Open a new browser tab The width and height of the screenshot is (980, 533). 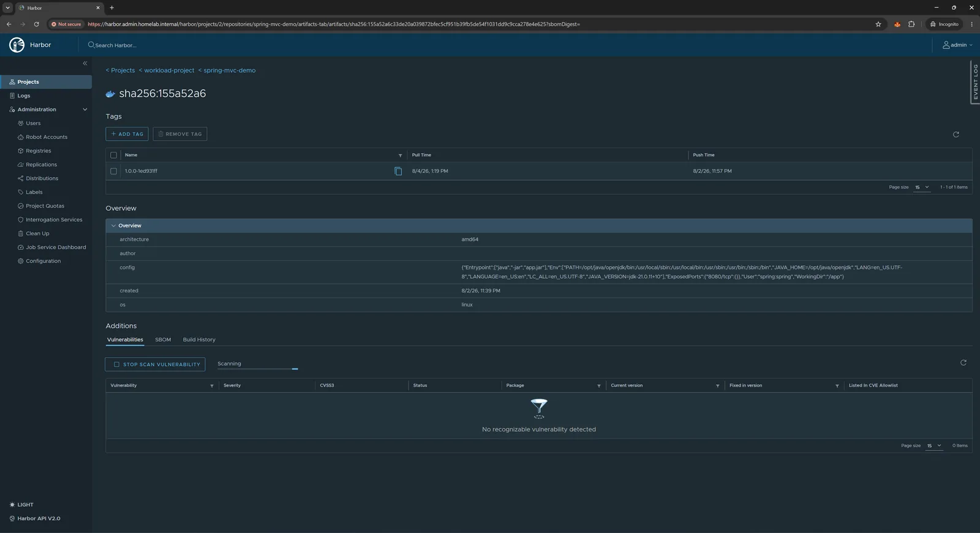point(111,8)
